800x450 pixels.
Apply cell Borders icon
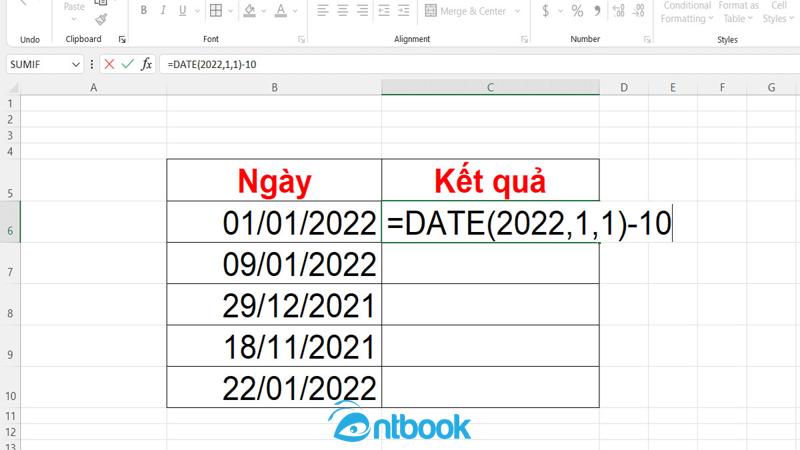tap(216, 10)
